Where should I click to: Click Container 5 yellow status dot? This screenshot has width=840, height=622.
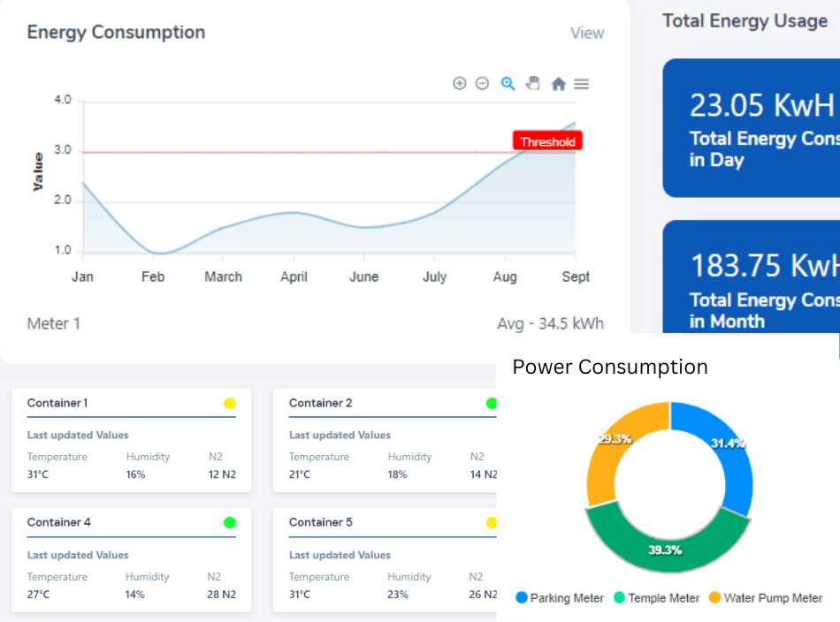point(492,522)
